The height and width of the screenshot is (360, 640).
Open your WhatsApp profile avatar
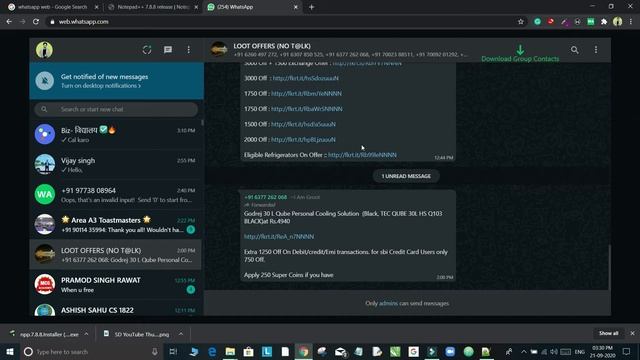click(44, 50)
